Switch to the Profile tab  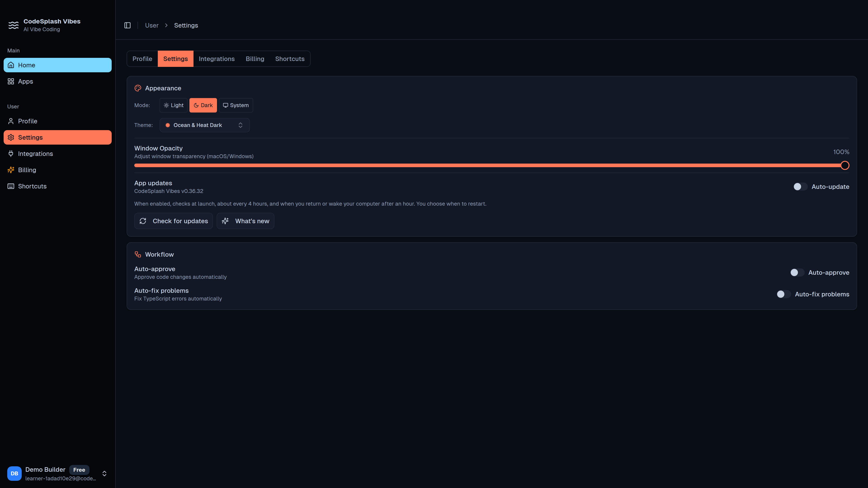coord(142,59)
